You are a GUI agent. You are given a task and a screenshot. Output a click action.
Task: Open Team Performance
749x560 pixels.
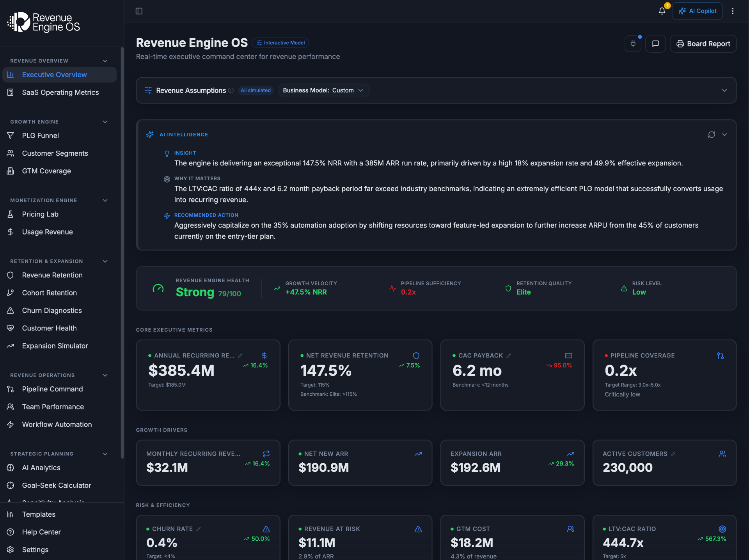coord(60,407)
